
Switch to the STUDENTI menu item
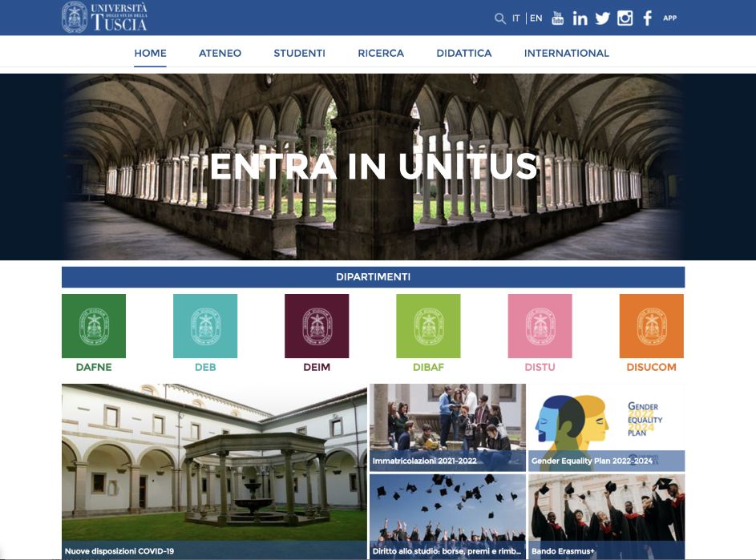pos(299,53)
